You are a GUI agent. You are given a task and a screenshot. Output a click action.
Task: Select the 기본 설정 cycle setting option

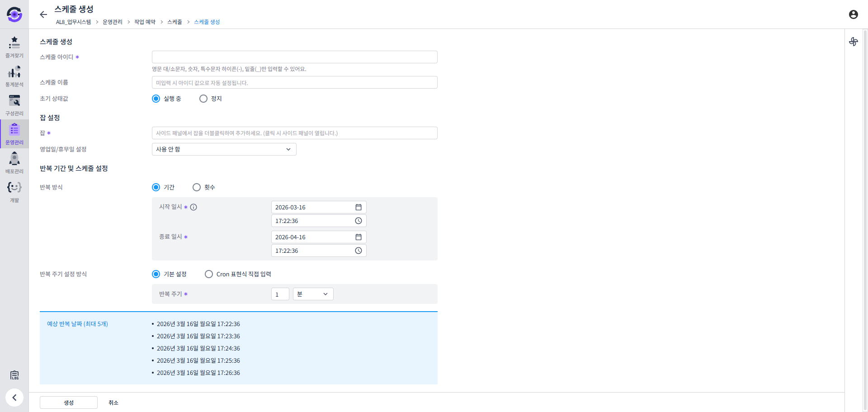pyautogui.click(x=156, y=274)
